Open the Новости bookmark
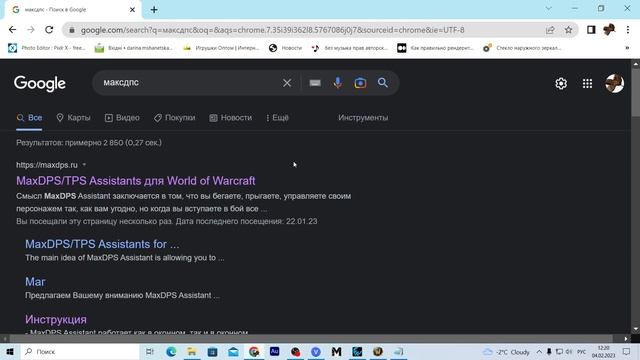 click(x=285, y=48)
